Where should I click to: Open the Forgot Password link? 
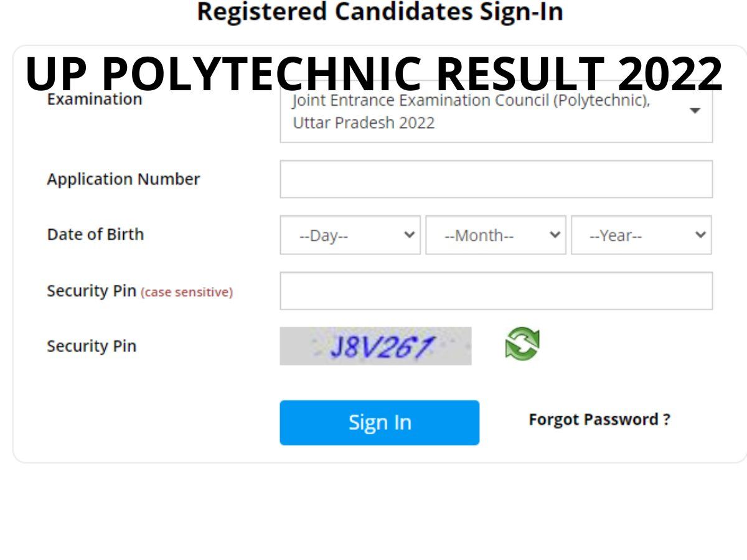[599, 419]
